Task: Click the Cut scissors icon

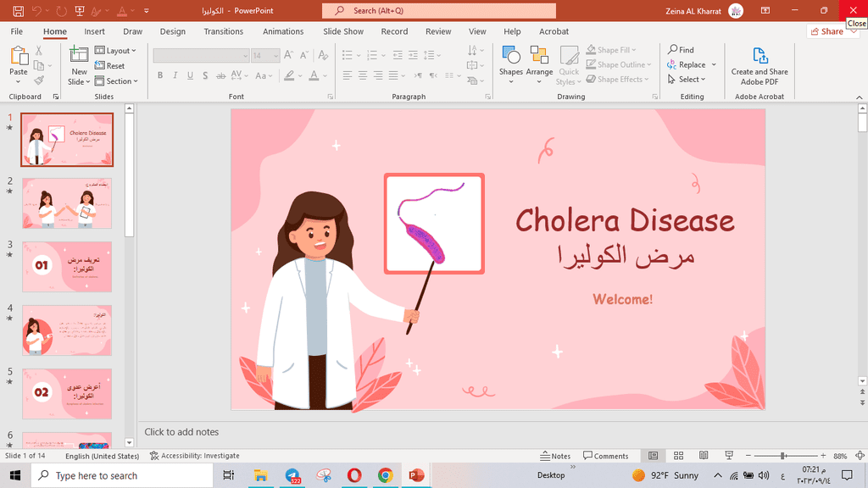Action: (x=39, y=50)
